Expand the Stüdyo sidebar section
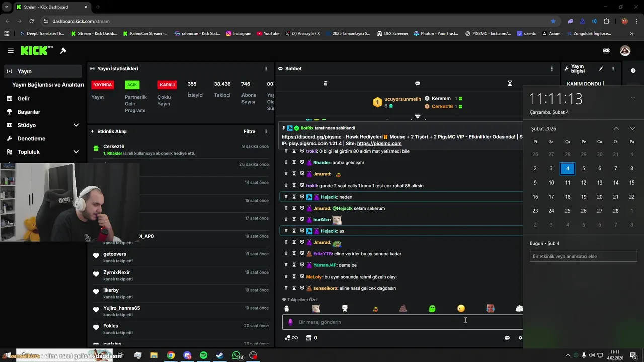The width and height of the screenshot is (644, 362). [76, 125]
